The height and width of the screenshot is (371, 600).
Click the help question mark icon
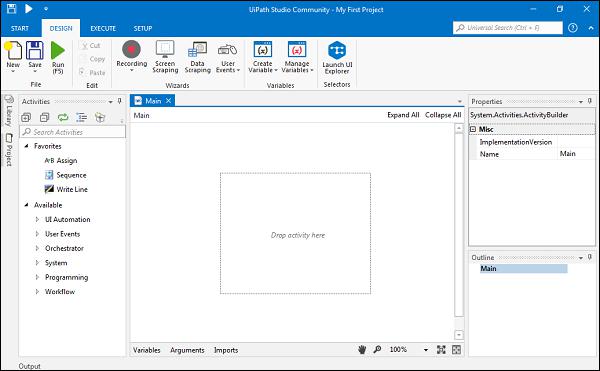point(572,28)
